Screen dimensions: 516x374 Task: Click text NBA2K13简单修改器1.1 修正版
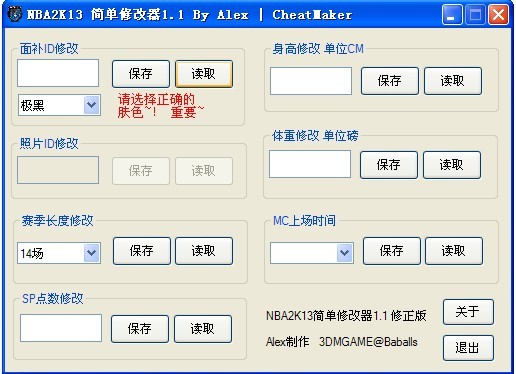[346, 315]
